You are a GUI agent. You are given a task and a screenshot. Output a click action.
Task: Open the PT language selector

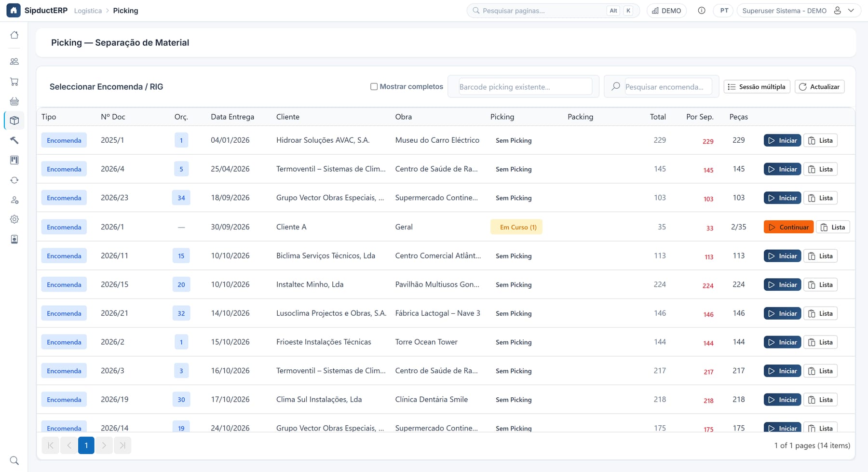724,11
